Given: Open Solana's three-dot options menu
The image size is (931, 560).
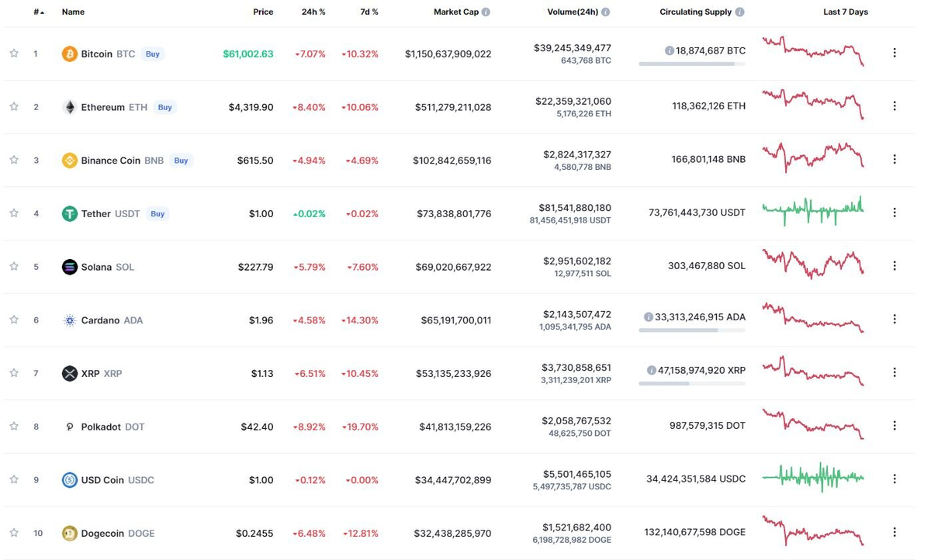Looking at the screenshot, I should coord(895,266).
